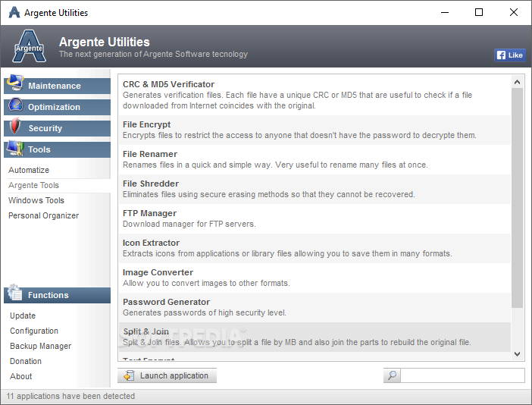Image resolution: width=532 pixels, height=405 pixels.
Task: Open the About entry
Action: tap(21, 376)
